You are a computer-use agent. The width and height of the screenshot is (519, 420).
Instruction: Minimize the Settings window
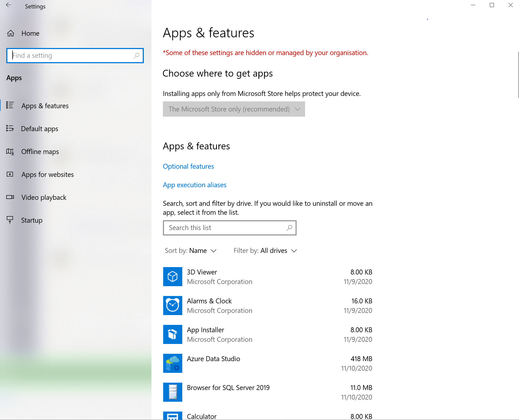473,5
